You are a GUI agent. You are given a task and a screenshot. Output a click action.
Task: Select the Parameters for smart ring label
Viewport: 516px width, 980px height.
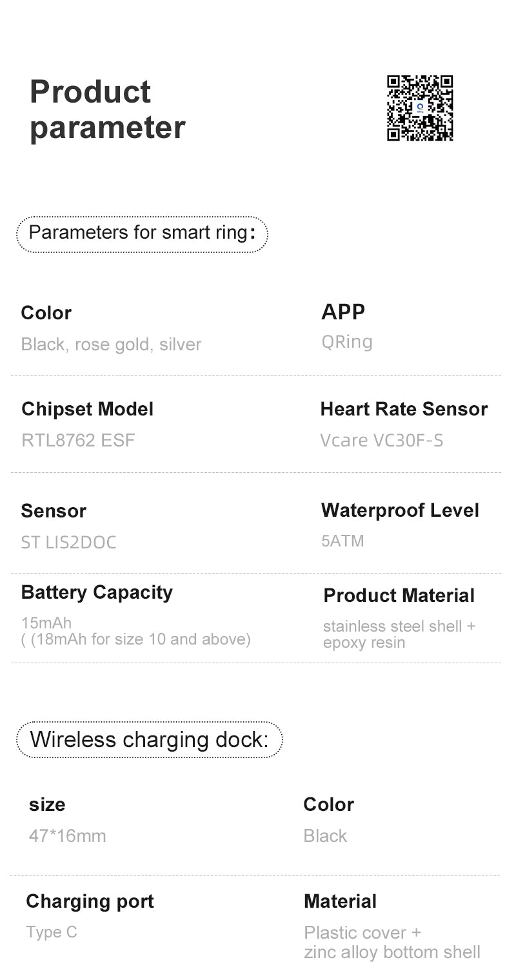click(x=142, y=233)
